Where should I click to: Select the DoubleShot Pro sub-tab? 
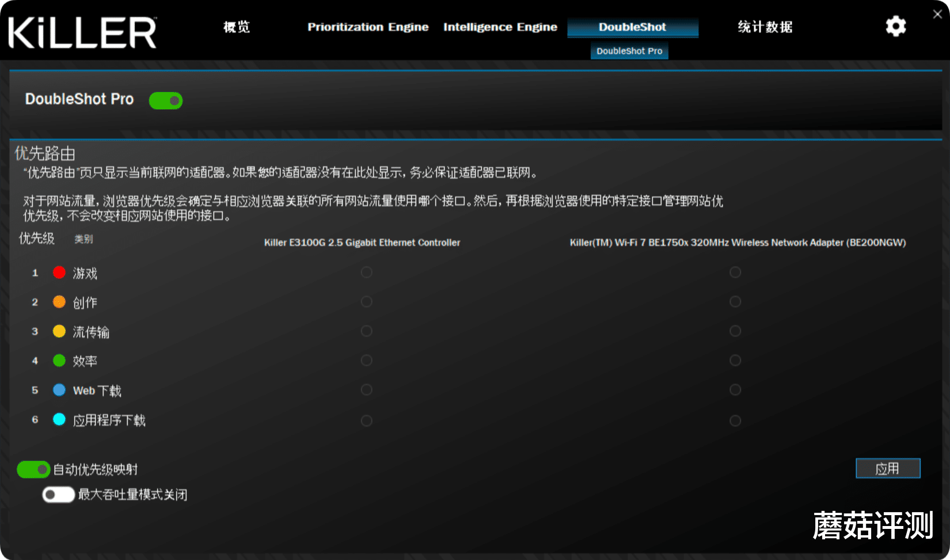click(629, 51)
